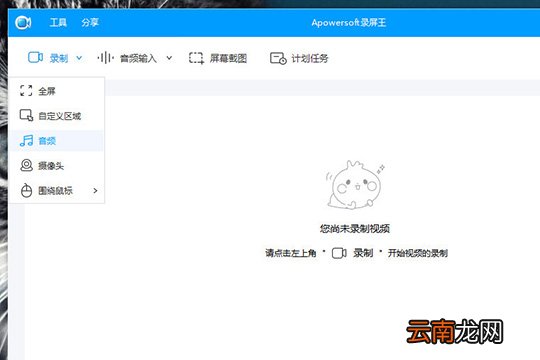The image size is (540, 360).
Task: Click the 音频输入 waveform icon
Action: click(105, 58)
